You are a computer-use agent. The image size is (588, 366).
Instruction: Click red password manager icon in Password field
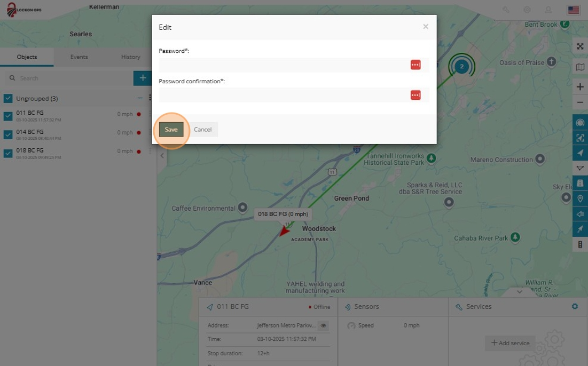pos(415,65)
